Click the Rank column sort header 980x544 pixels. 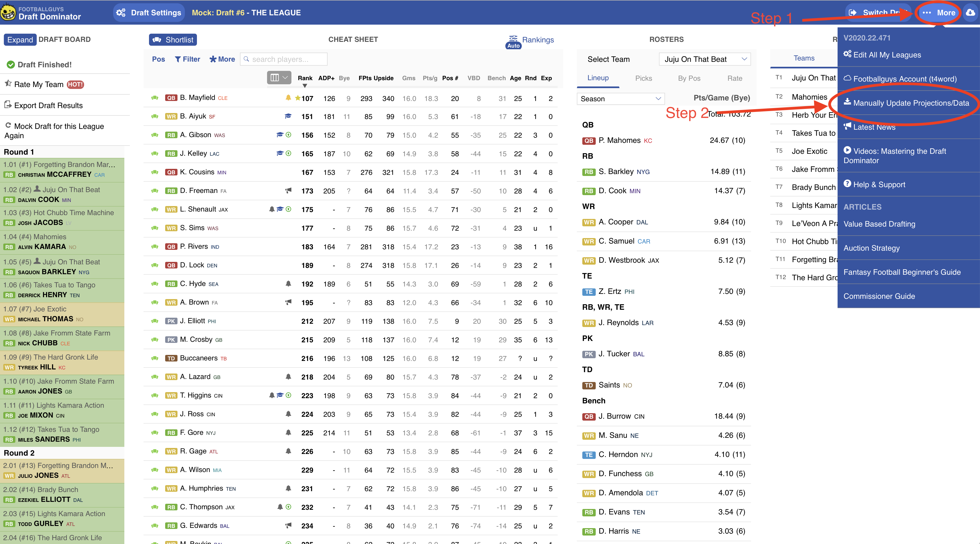pyautogui.click(x=305, y=78)
